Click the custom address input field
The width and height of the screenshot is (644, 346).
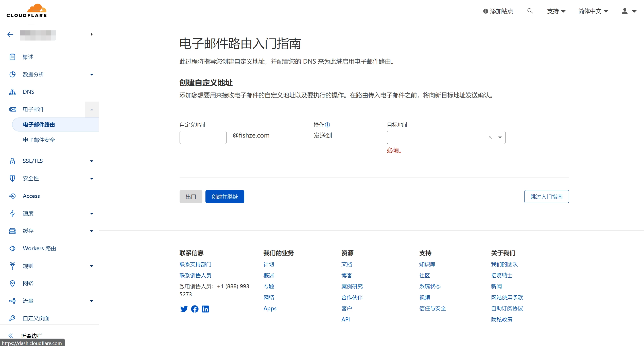tap(203, 137)
